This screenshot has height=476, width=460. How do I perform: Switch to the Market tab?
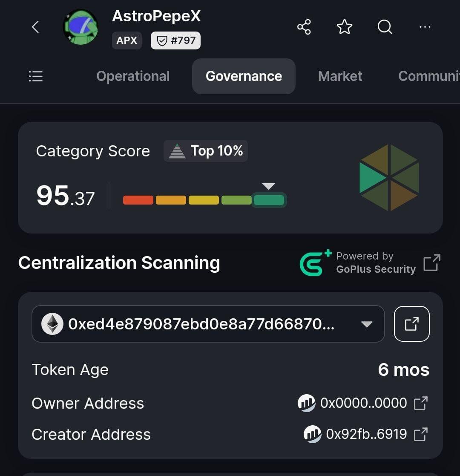pos(340,76)
